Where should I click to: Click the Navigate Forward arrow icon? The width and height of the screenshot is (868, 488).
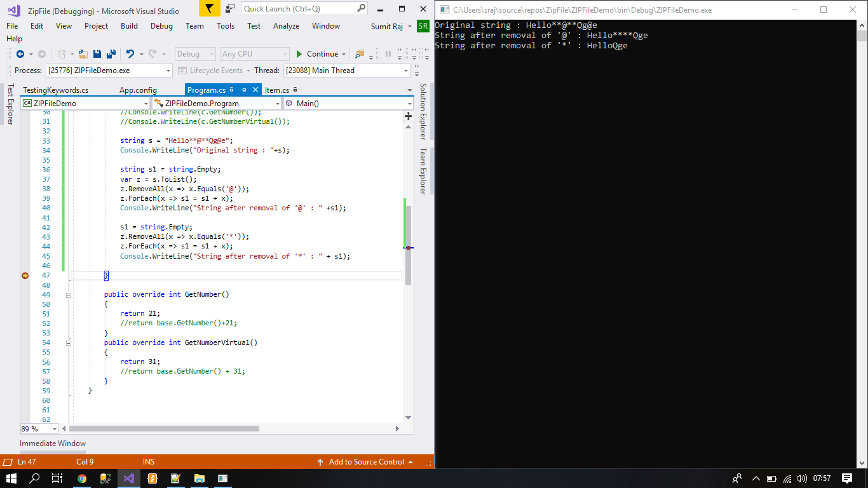42,54
